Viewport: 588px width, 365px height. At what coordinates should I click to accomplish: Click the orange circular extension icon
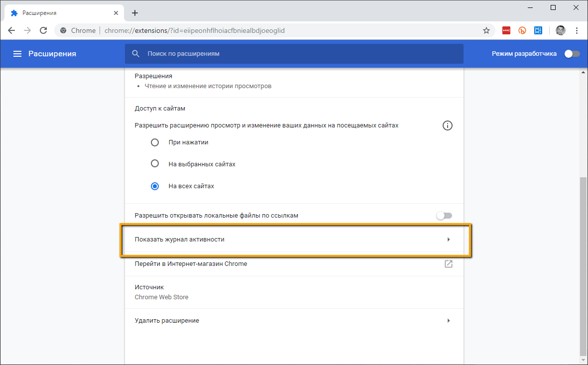tap(522, 30)
